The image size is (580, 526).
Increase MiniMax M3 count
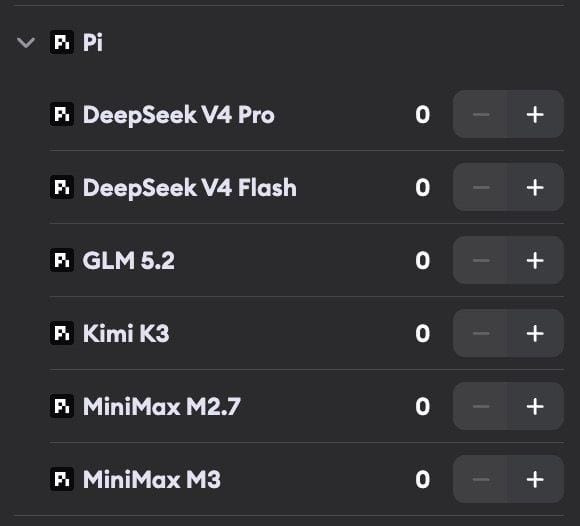535,479
